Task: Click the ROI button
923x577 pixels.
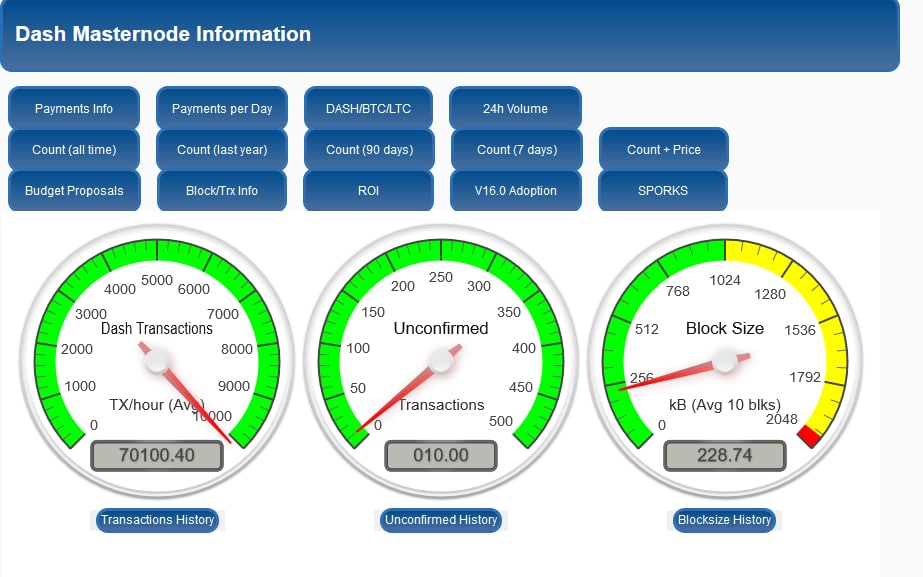Action: 368,191
